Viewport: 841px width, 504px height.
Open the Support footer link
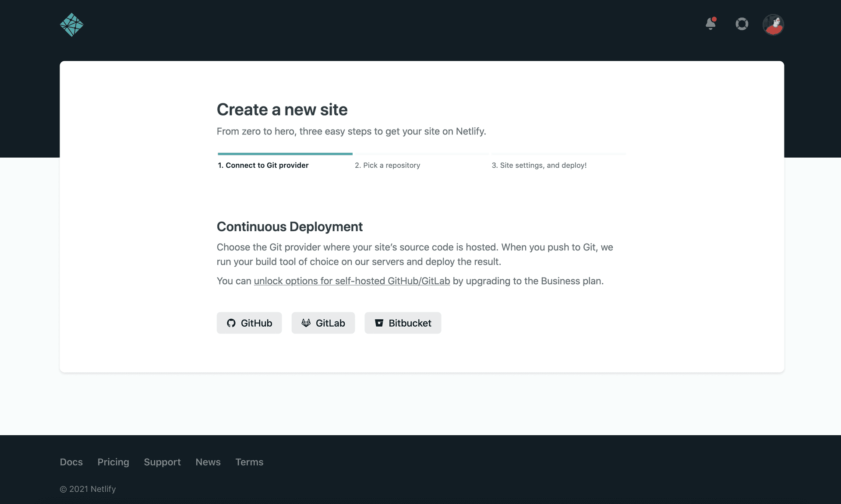tap(162, 462)
